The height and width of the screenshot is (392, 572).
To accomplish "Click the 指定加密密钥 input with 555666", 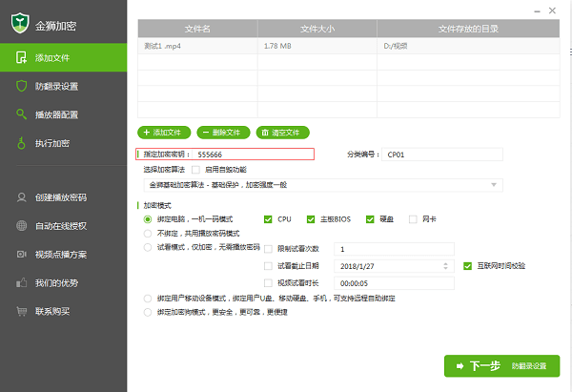I will pos(253,155).
